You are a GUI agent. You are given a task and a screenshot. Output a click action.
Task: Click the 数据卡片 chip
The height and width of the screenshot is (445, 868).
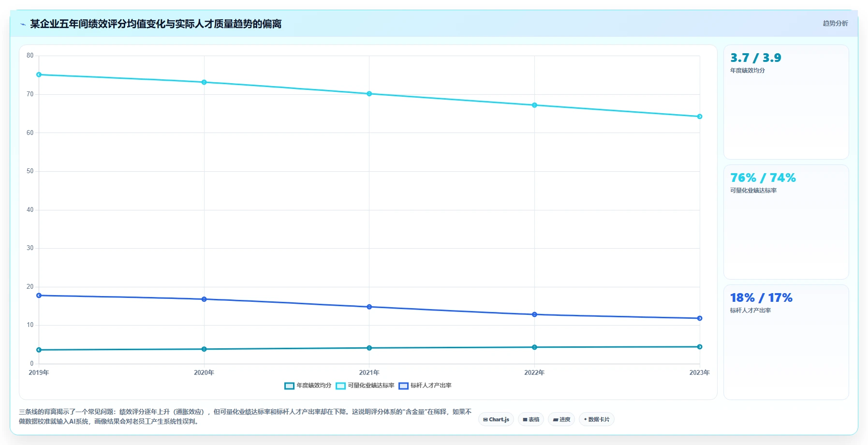click(597, 419)
